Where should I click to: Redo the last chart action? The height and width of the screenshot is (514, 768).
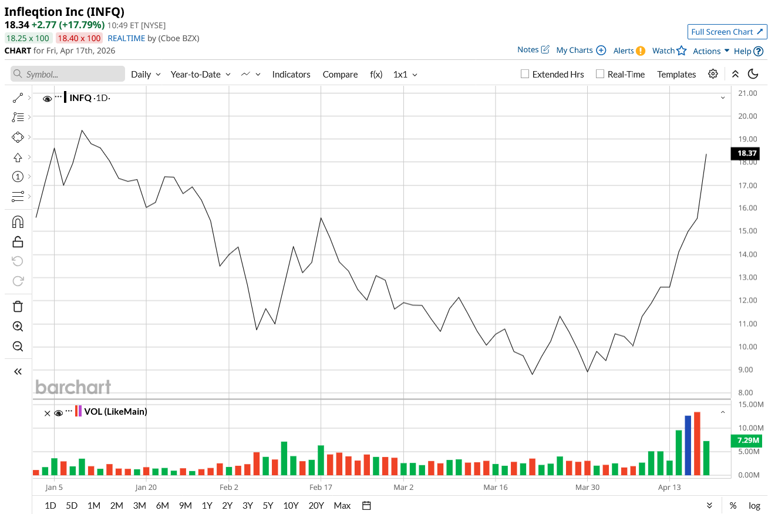(18, 281)
